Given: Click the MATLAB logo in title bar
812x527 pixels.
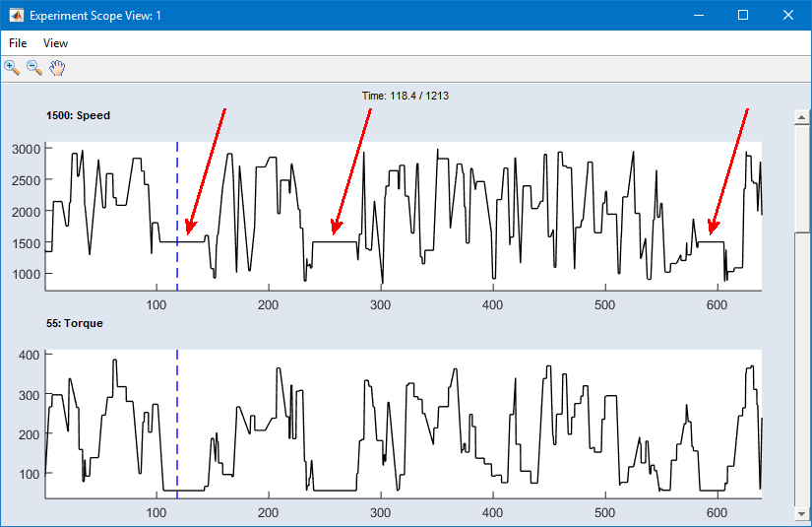Looking at the screenshot, I should [x=15, y=15].
